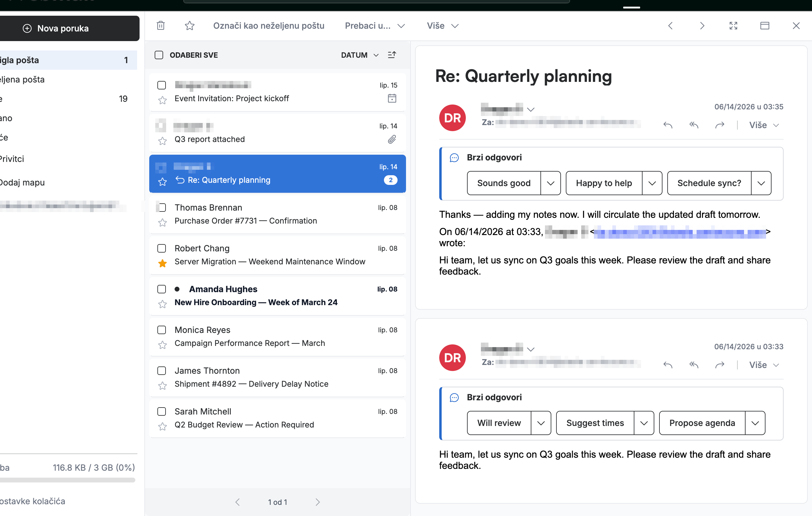
Task: Click attachment paperclip on Q3 report row
Action: tap(392, 139)
